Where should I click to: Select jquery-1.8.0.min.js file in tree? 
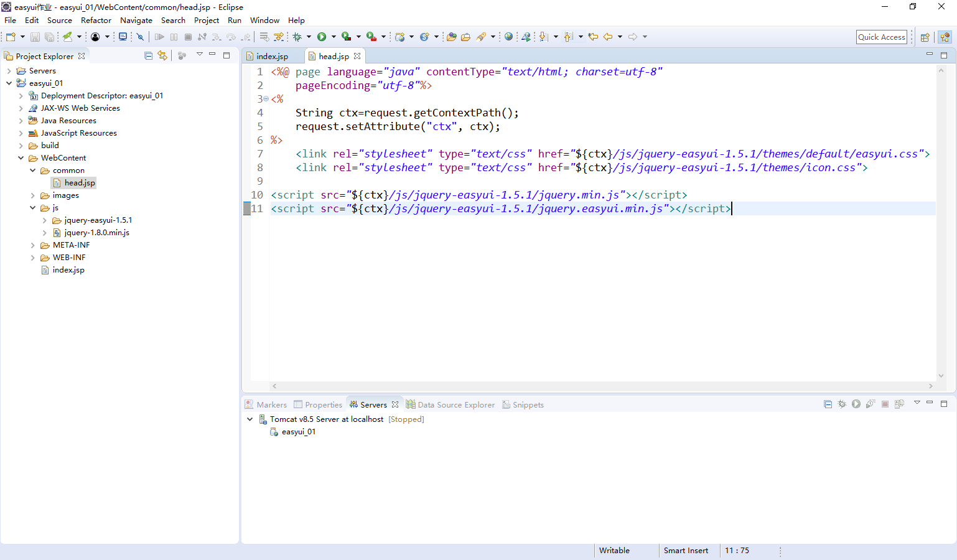pos(96,233)
